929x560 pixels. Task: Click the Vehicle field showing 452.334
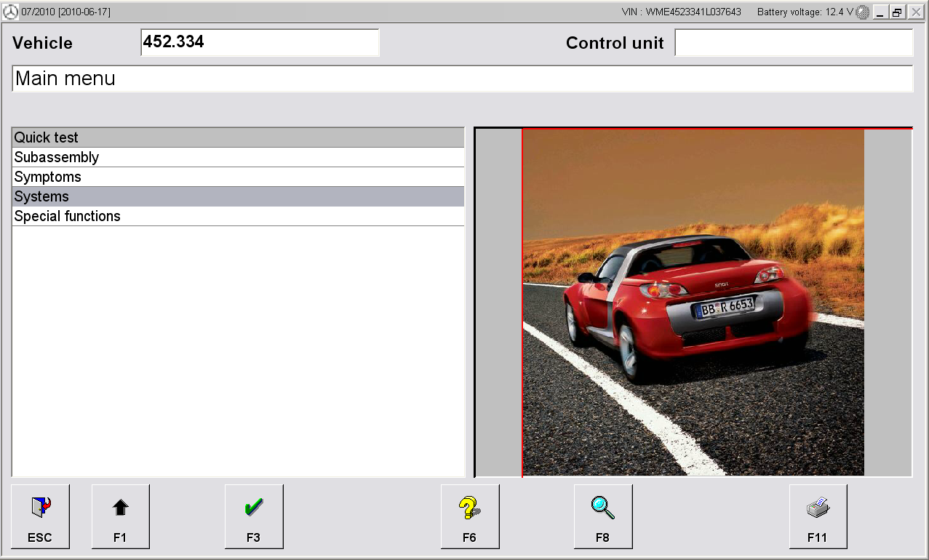pyautogui.click(x=260, y=42)
